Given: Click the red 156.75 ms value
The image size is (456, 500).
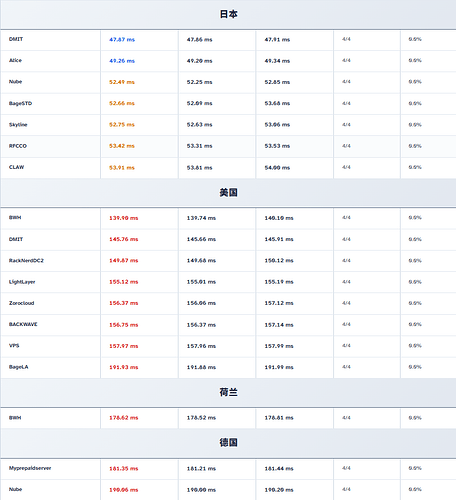Looking at the screenshot, I should pos(124,325).
